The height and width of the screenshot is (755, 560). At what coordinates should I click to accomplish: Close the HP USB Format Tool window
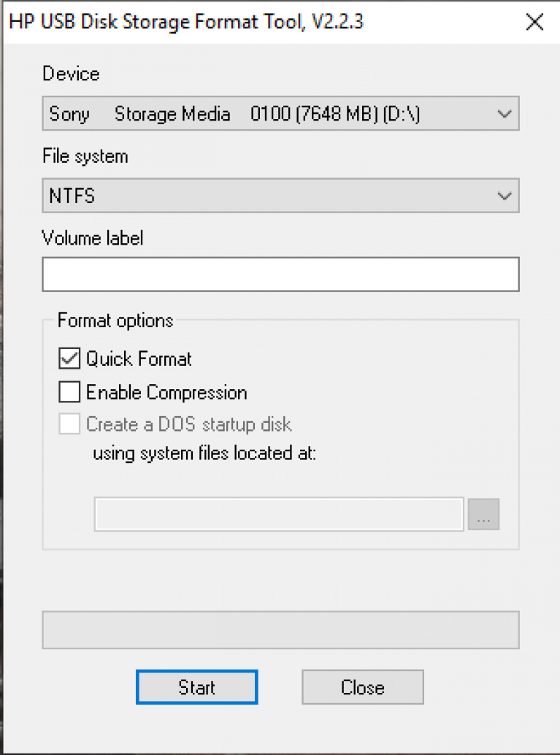click(x=534, y=22)
